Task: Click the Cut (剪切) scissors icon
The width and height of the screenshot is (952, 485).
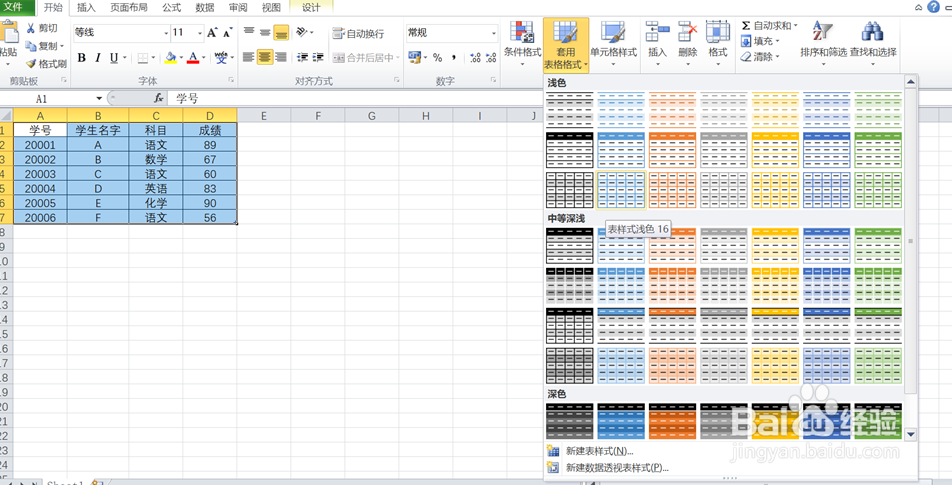Action: (x=31, y=28)
